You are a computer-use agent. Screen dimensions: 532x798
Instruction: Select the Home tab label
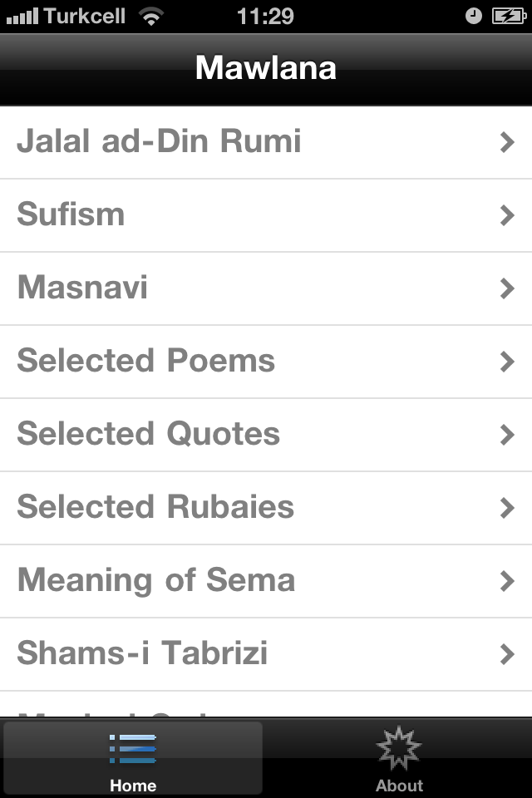pyautogui.click(x=133, y=785)
